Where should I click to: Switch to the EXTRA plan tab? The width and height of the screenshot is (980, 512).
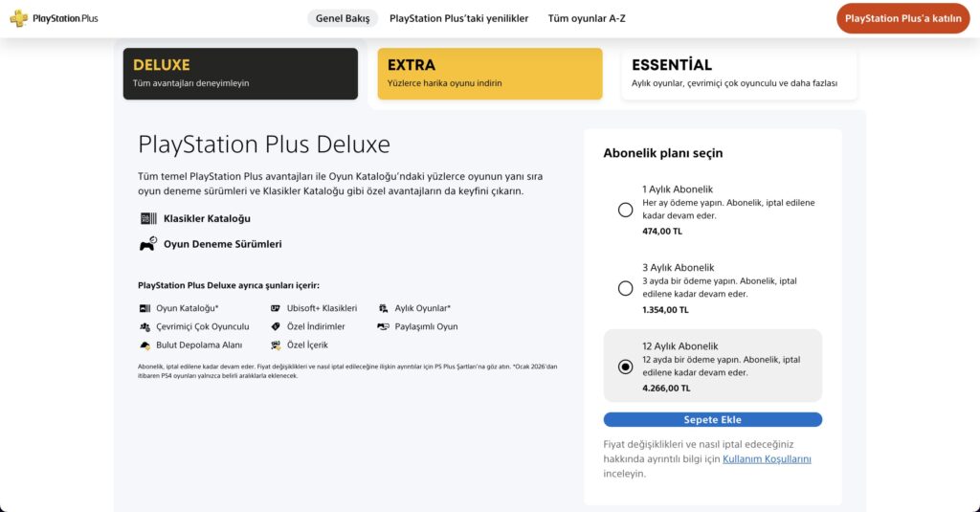click(x=490, y=74)
